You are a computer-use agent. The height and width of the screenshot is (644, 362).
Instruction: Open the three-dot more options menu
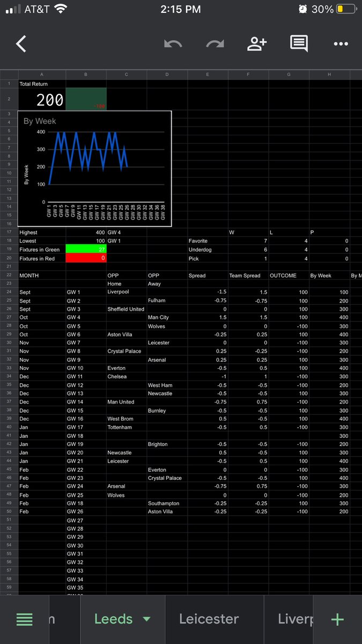point(341,44)
